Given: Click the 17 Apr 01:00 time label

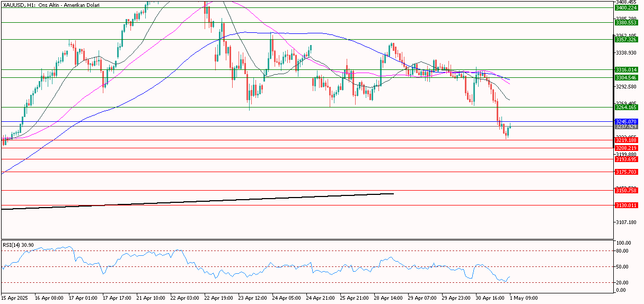Looking at the screenshot, I should point(82,298).
